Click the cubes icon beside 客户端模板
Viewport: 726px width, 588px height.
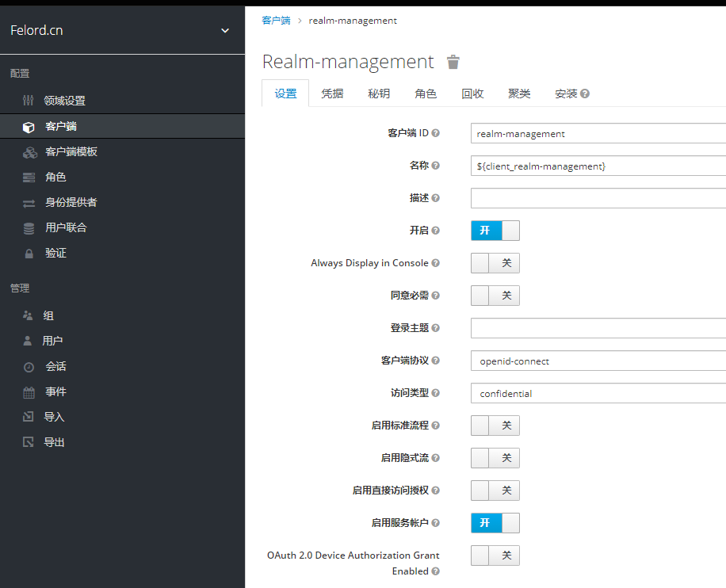coord(29,152)
